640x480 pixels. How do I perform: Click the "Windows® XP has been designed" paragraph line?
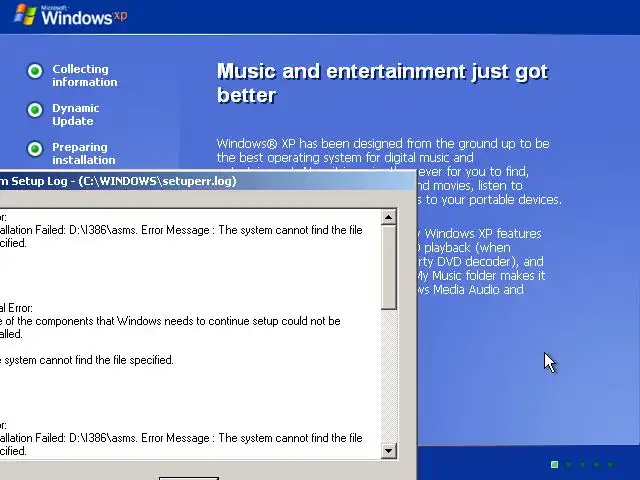383,144
